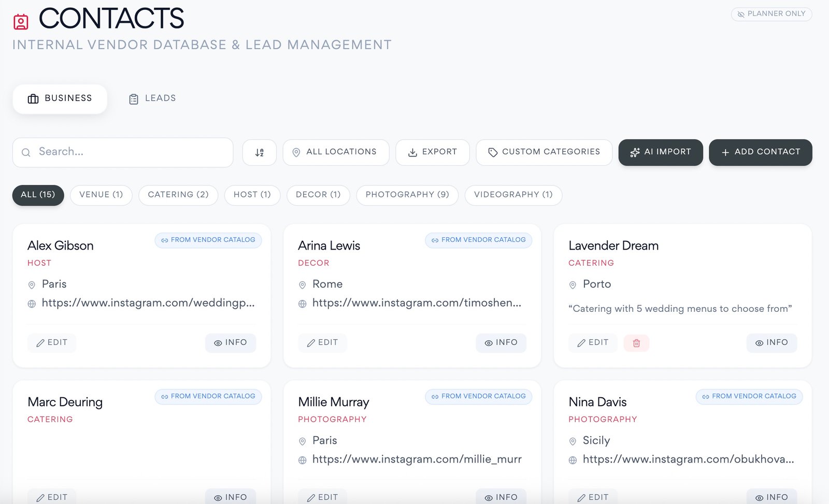Image resolution: width=829 pixels, height=504 pixels.
Task: Click the contacts badge icon beside the title
Action: point(21,22)
